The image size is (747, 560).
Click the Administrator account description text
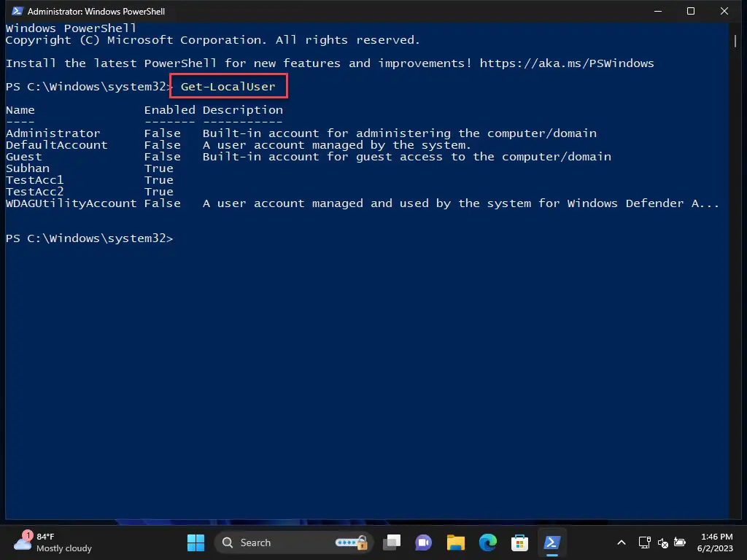pos(400,133)
